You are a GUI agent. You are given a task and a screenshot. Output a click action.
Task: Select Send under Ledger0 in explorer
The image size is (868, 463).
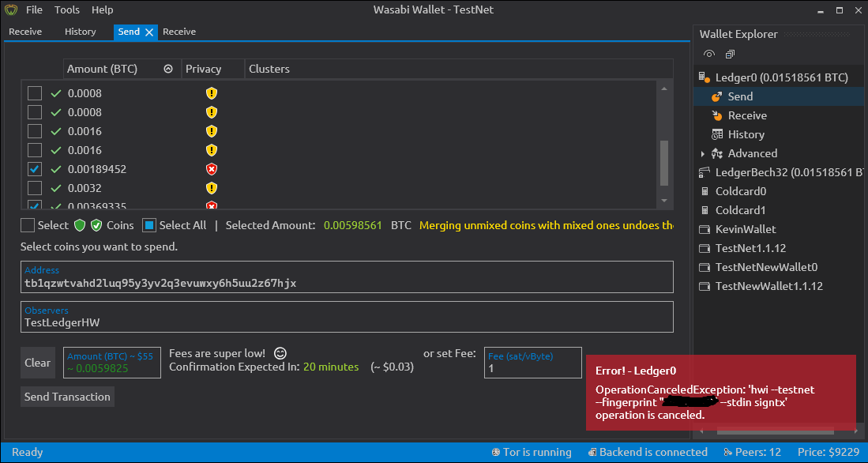tap(777, 96)
